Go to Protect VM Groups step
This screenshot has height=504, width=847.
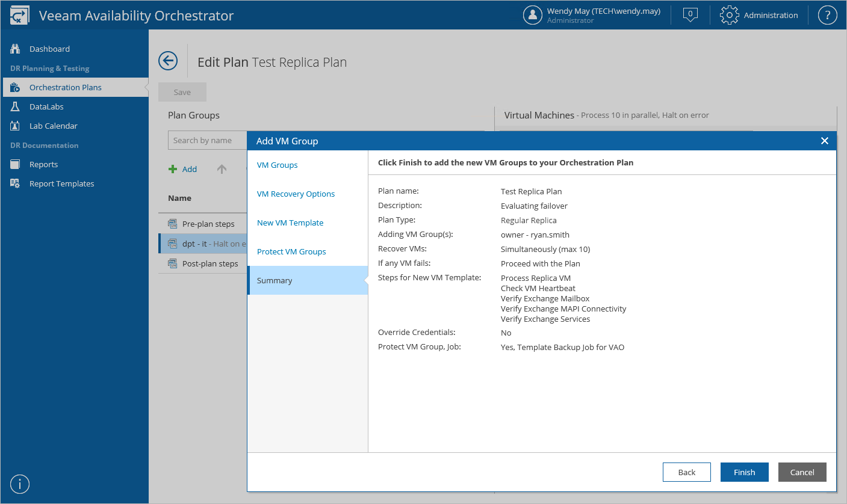coord(291,251)
